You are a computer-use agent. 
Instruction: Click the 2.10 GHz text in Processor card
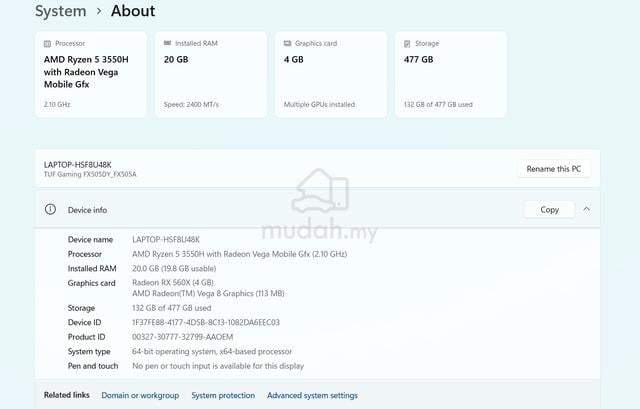(x=57, y=104)
